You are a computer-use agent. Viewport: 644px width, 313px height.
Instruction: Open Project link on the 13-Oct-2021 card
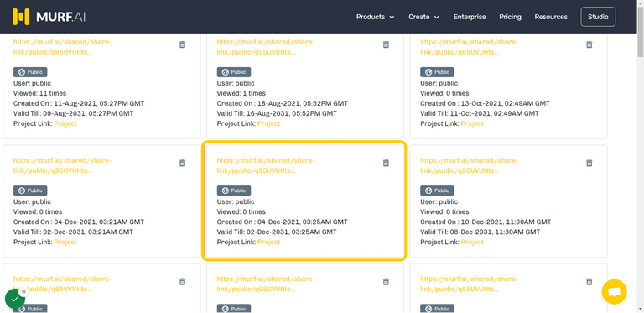pos(472,123)
